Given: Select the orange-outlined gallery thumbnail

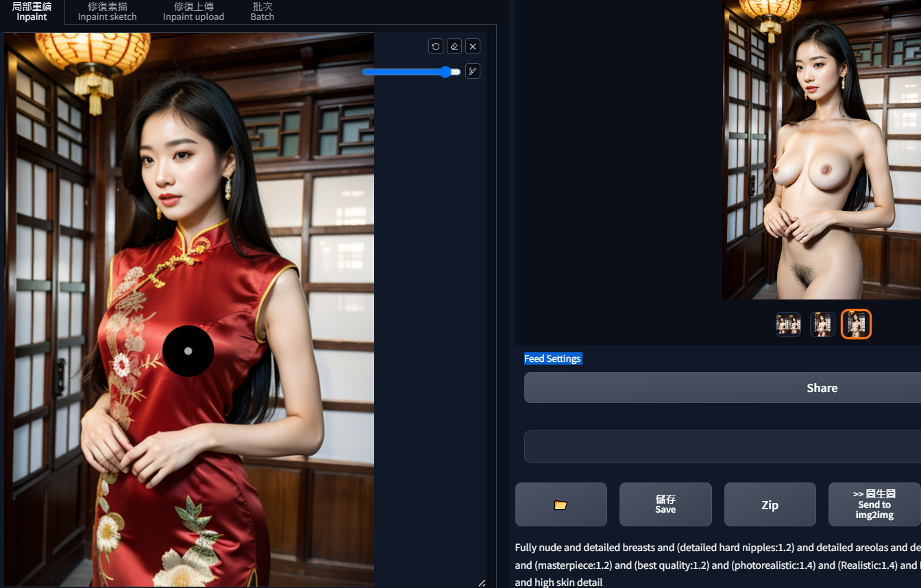Looking at the screenshot, I should tap(857, 324).
